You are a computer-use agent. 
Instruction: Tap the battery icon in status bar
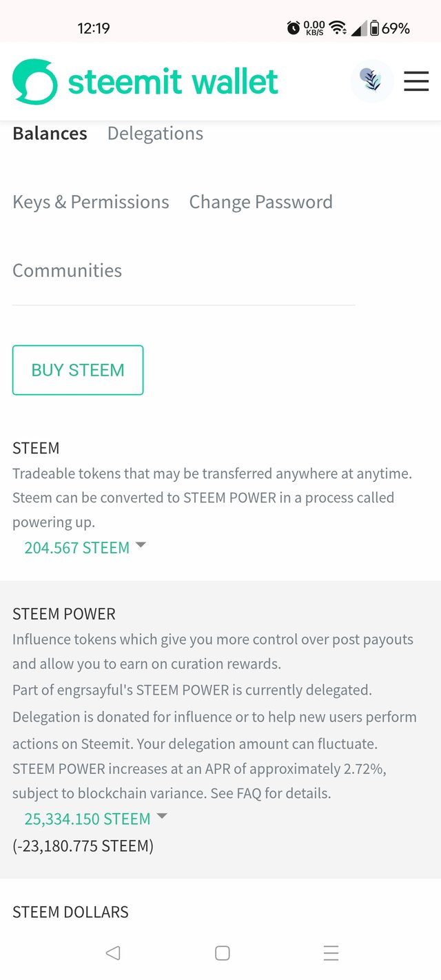click(x=374, y=28)
